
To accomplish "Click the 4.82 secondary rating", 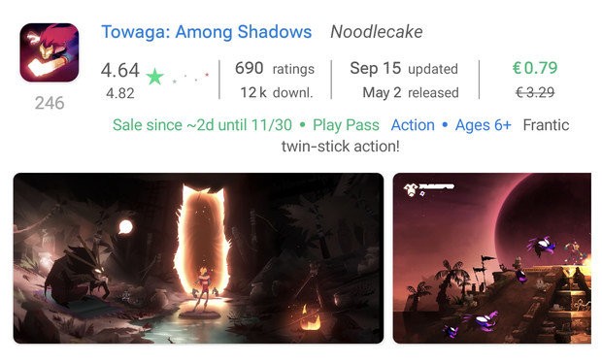I will 120,93.
